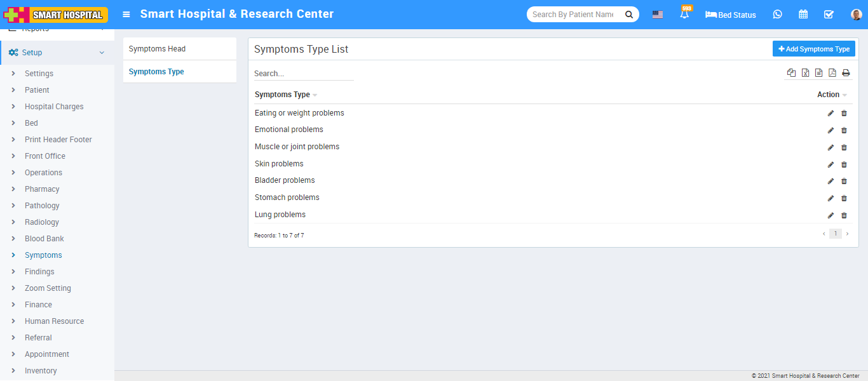This screenshot has height=381, width=868.
Task: Sort by Symptoms Type column header
Action: coord(283,95)
